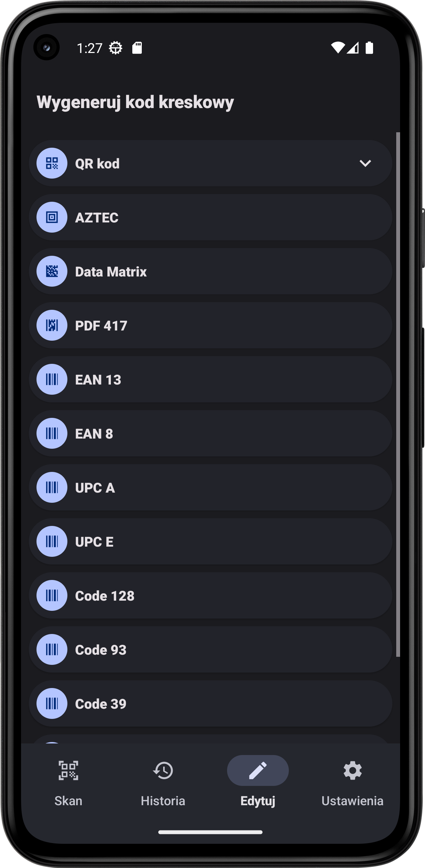Screen dimensions: 425x868
Task: Select UPC A barcode type
Action: (x=211, y=487)
